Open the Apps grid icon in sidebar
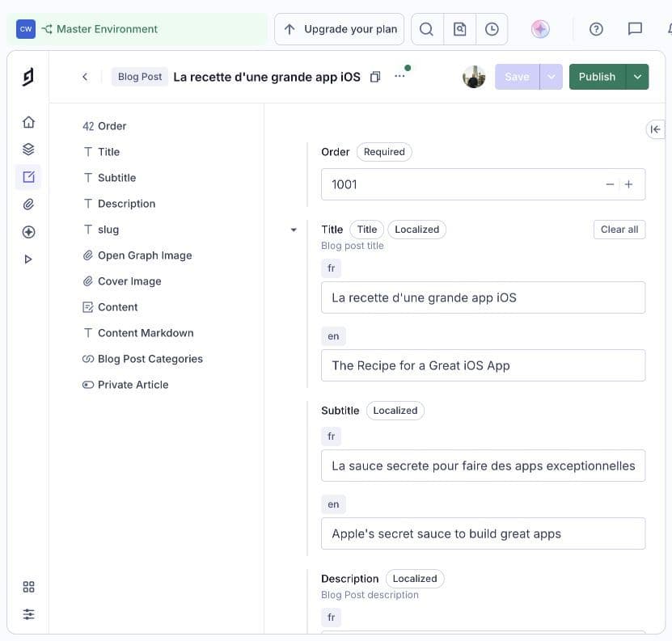The height and width of the screenshot is (641, 672). pyautogui.click(x=28, y=587)
